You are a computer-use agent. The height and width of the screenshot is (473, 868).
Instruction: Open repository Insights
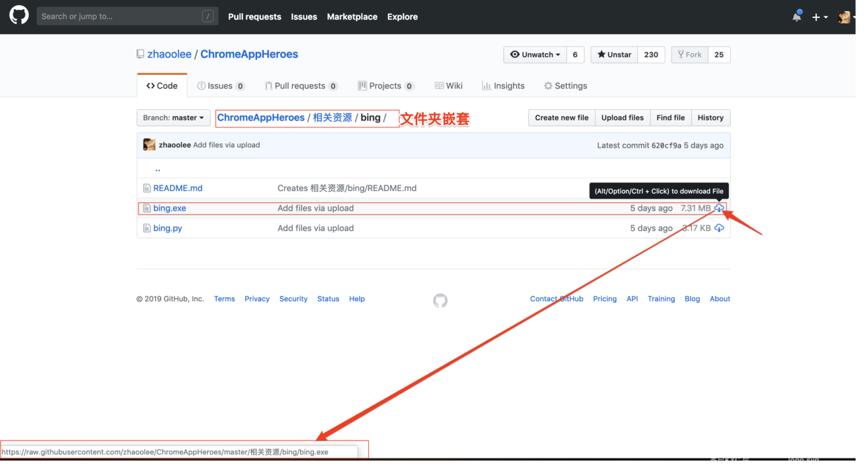pyautogui.click(x=503, y=85)
